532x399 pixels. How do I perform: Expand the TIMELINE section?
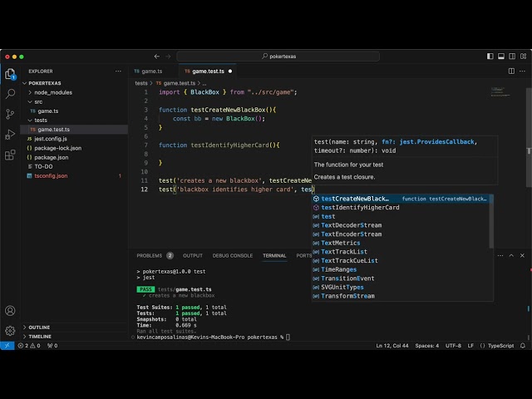click(40, 337)
